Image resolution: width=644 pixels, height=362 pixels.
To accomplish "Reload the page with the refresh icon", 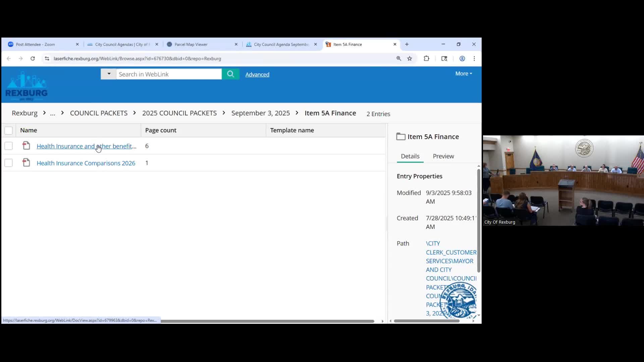I will (x=33, y=58).
